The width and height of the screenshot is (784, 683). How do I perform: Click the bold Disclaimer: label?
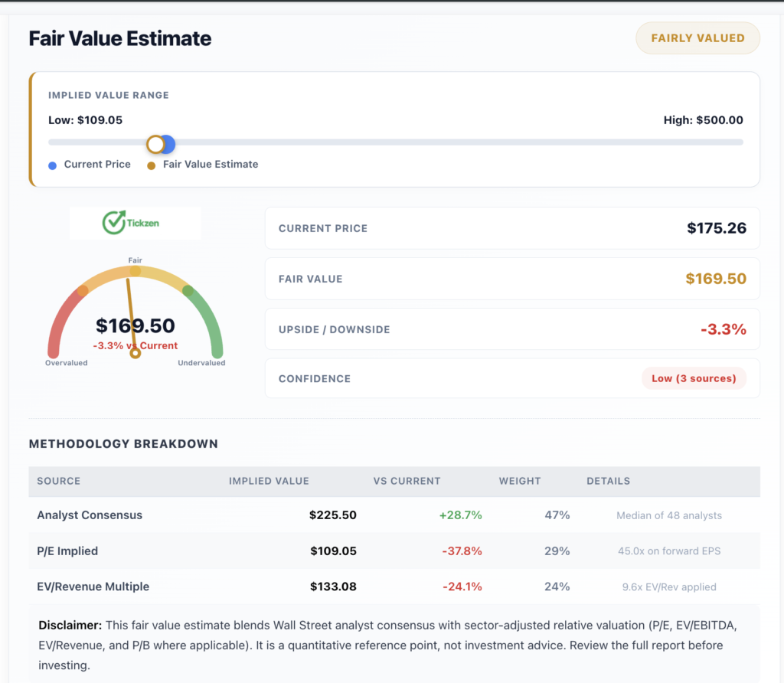[x=70, y=625]
